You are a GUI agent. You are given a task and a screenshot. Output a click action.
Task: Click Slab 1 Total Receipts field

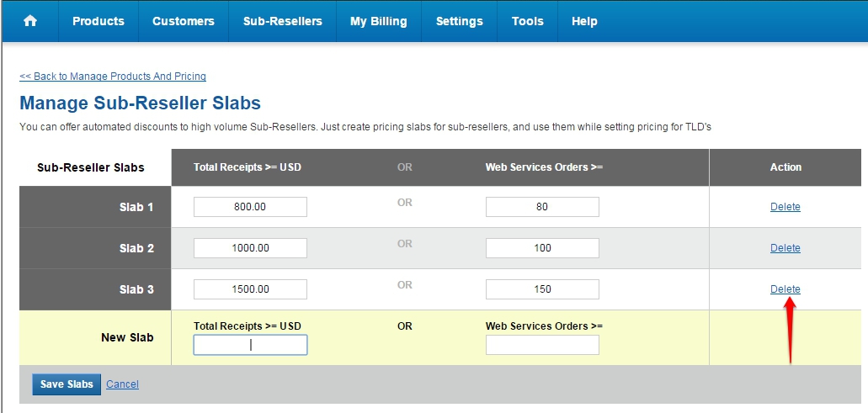(250, 207)
